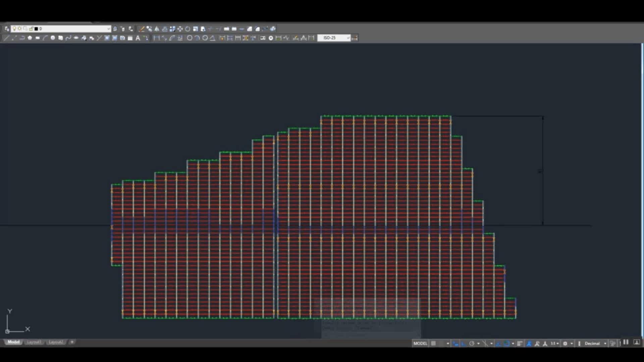Screen dimensions: 644x362
Task: Select the Mirror tool
Action: pos(157,29)
